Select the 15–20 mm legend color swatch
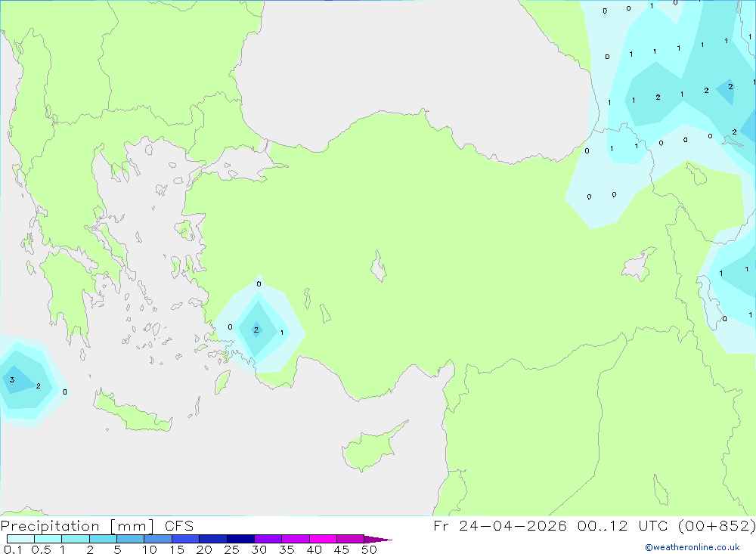The image size is (756, 554). pos(186,539)
